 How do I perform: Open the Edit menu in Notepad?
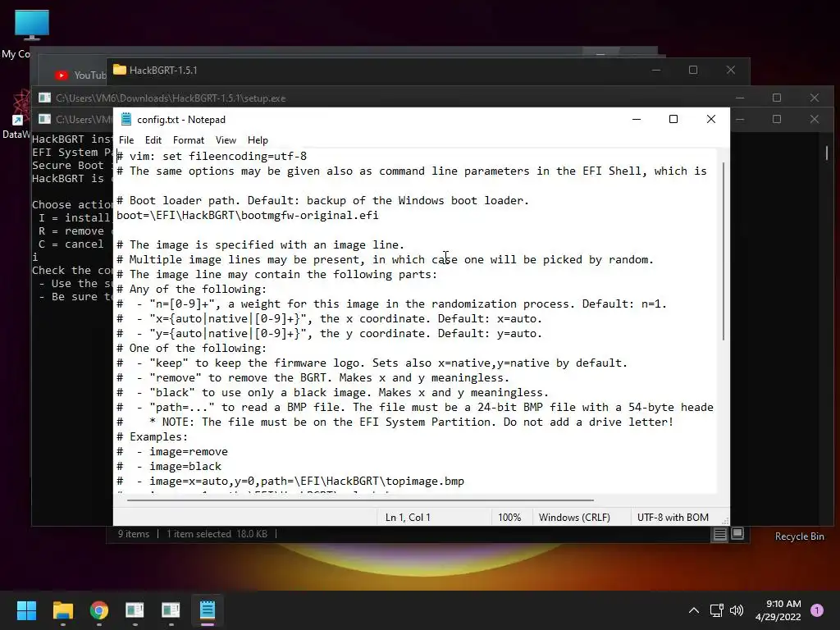(153, 140)
